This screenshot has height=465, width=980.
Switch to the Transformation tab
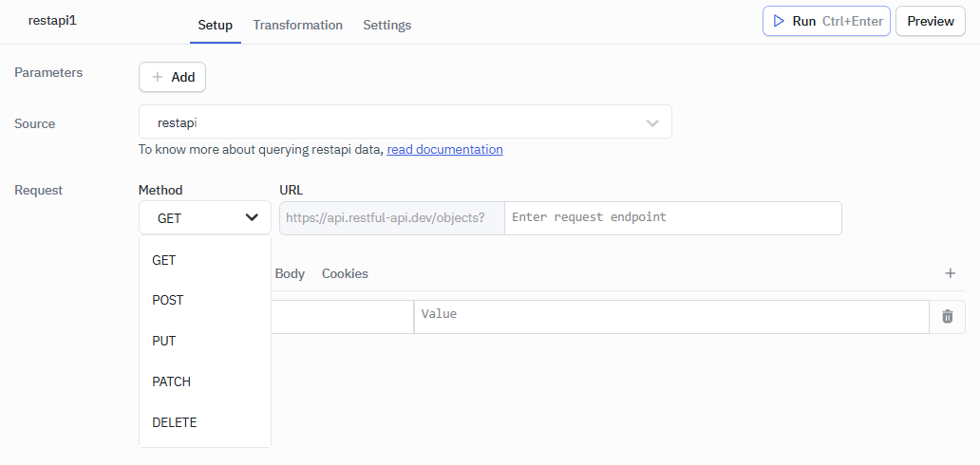(297, 25)
